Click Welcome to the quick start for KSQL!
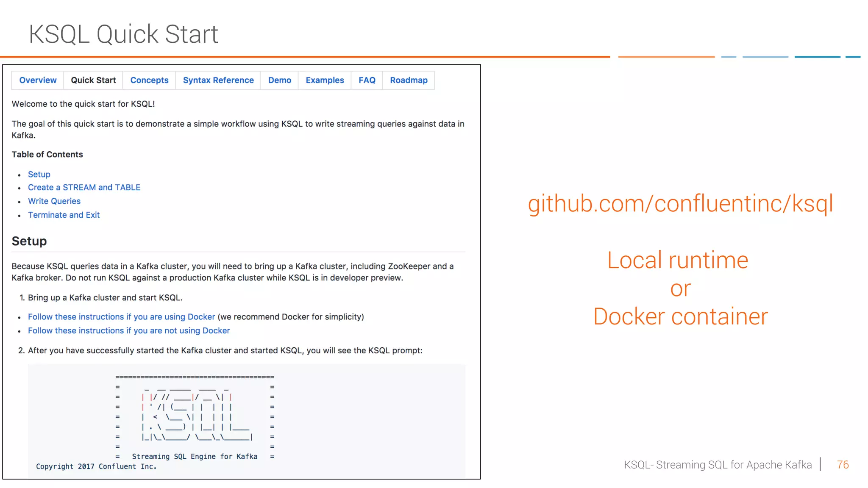Image resolution: width=868 pixels, height=488 pixels. coord(83,104)
